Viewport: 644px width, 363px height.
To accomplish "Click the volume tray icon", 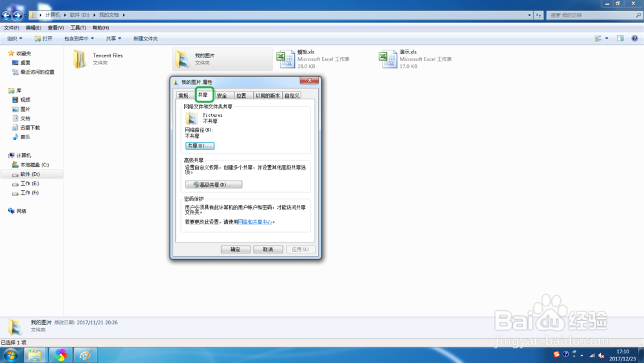I will pos(601,356).
